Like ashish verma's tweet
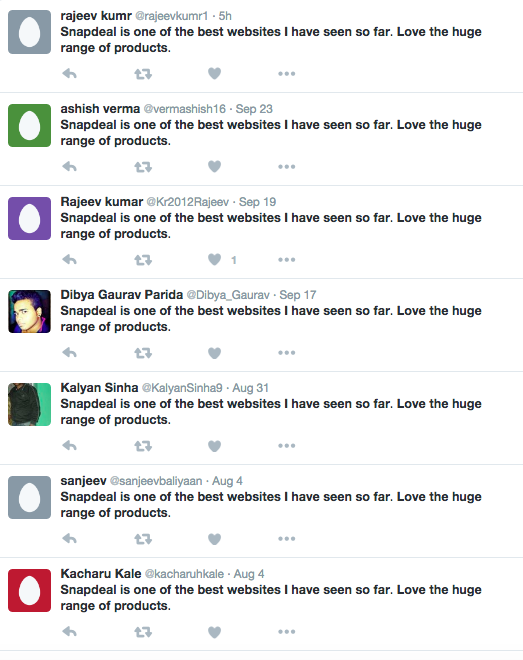Screen dimensions: 523x660 [x=215, y=167]
